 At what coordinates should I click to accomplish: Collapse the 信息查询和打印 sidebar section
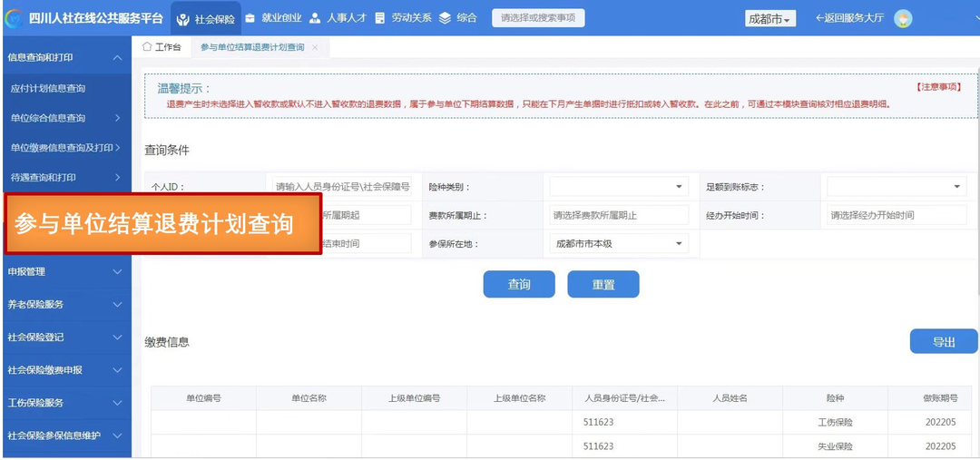(x=65, y=57)
